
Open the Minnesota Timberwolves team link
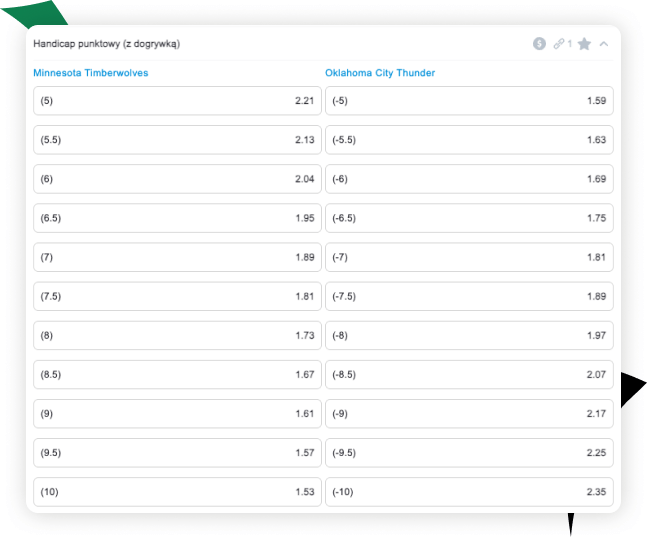coord(91,73)
